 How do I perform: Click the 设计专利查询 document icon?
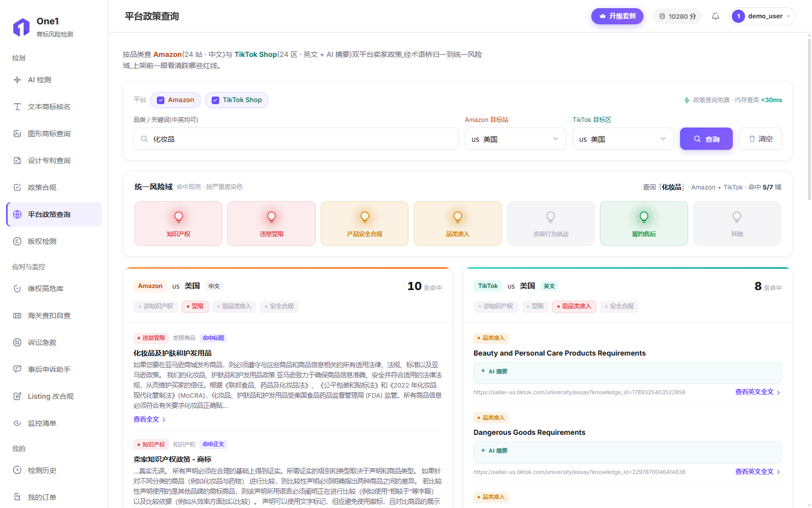(x=17, y=161)
